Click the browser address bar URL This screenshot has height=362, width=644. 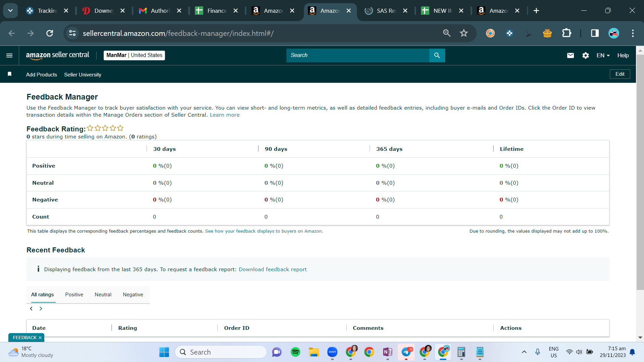coord(178,33)
